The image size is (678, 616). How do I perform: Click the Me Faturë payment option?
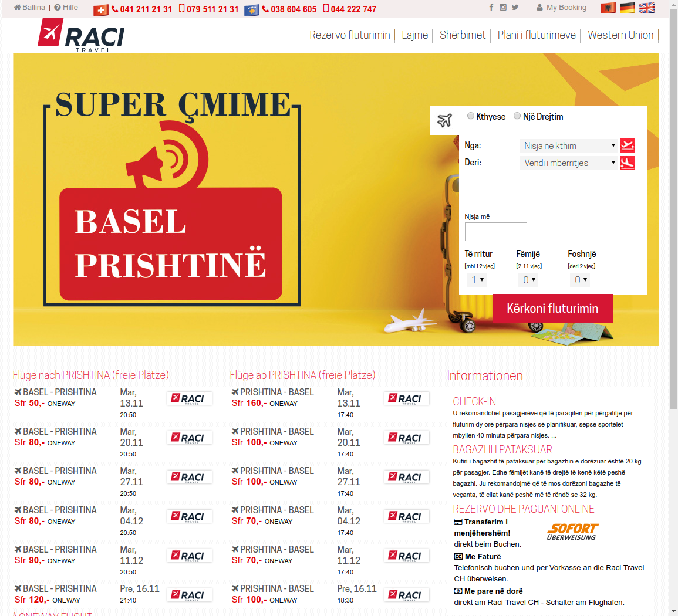477,556
